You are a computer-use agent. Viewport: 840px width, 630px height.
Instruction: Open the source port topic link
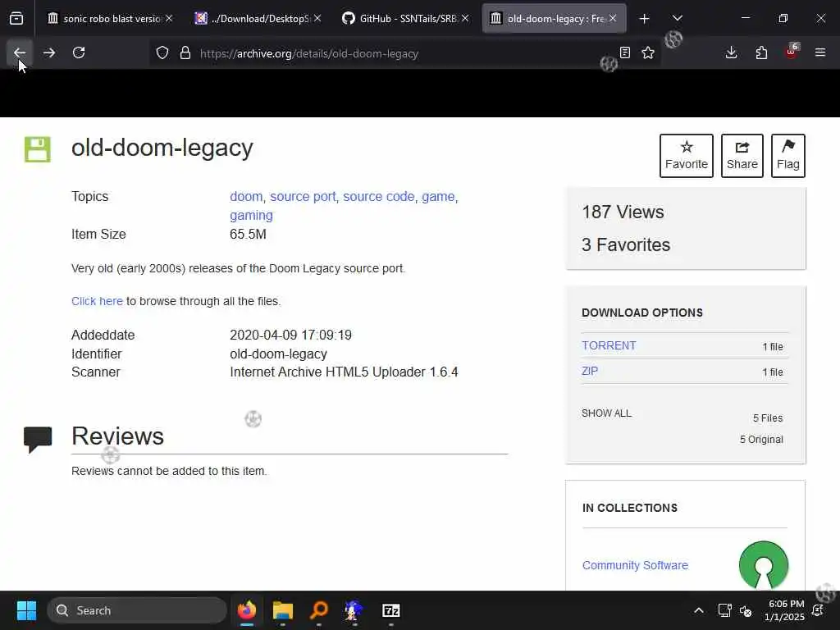tap(303, 197)
